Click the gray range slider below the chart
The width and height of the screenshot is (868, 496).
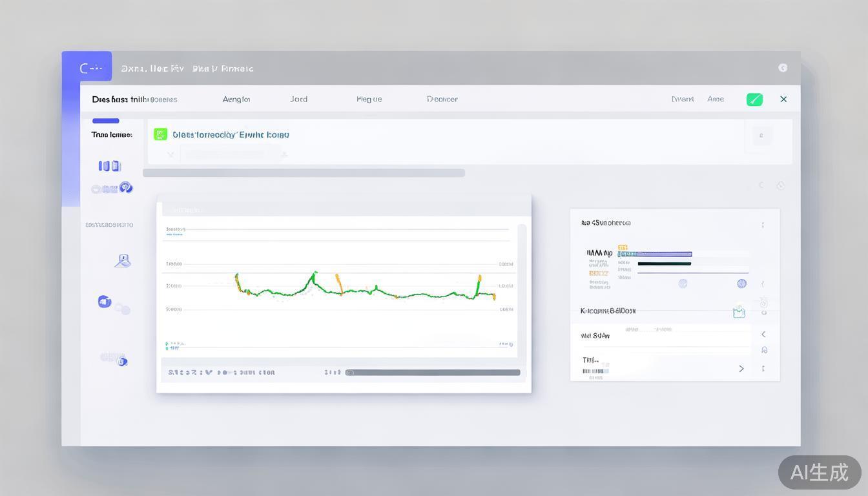[433, 373]
